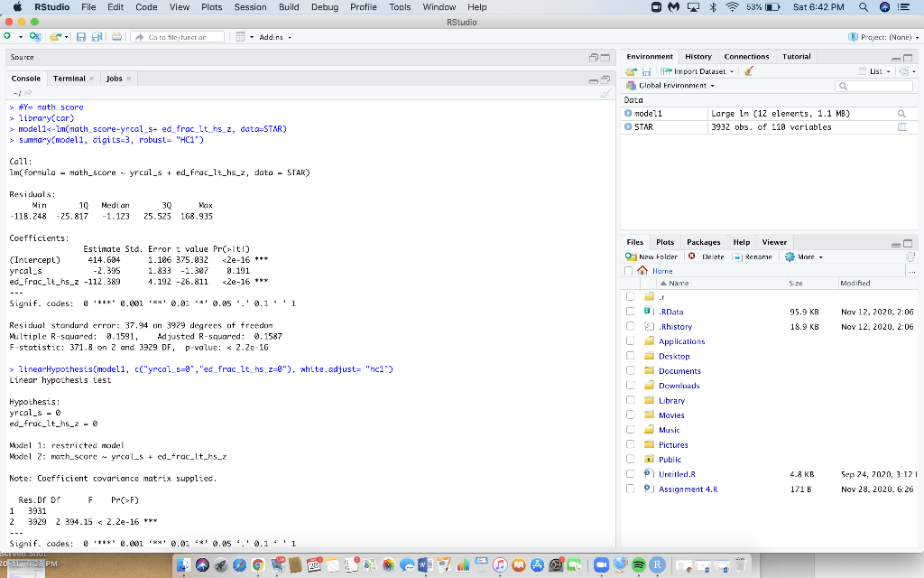The width and height of the screenshot is (924, 578).
Task: Select the checkbox for .RData file
Action: pyautogui.click(x=632, y=312)
